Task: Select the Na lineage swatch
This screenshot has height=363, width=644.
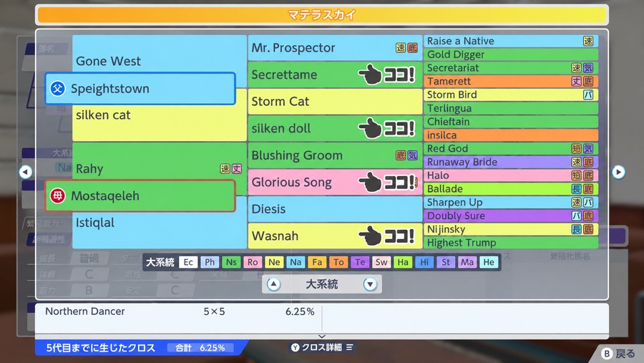Action: 296,262
